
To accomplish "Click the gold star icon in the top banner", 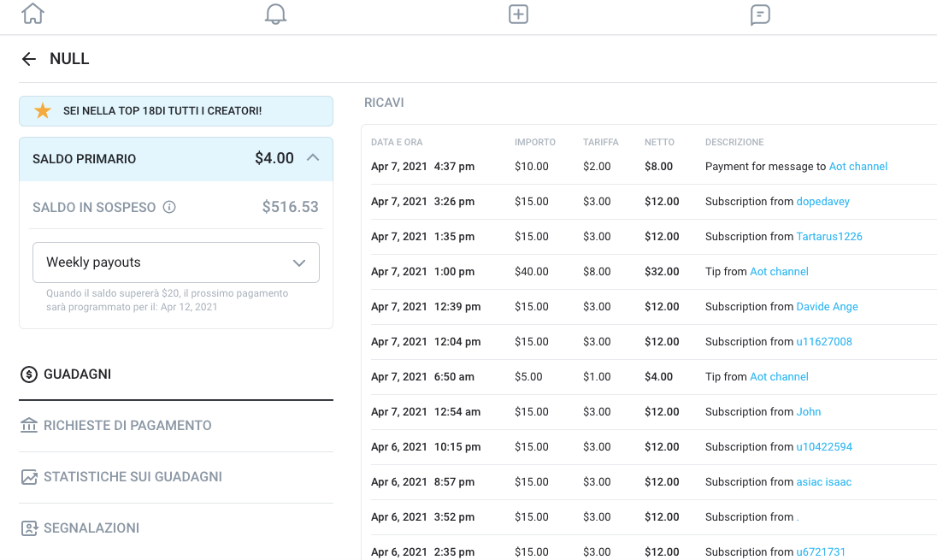I will [43, 111].
